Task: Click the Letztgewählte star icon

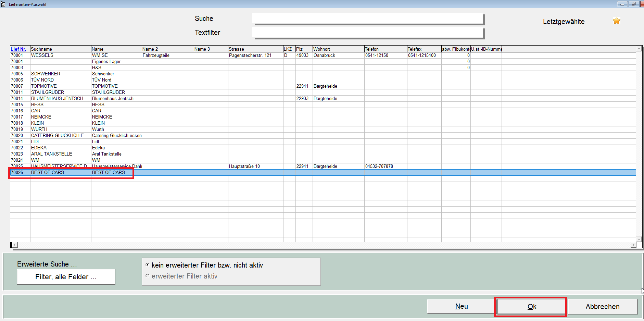Action: [x=616, y=21]
